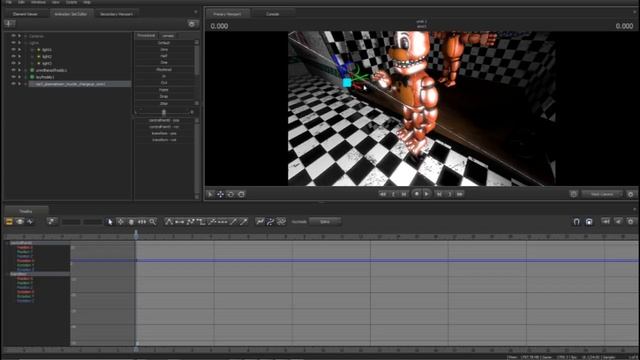Expand the second green-icon model item
Image resolution: width=640 pixels, height=360 pixels.
(25, 77)
